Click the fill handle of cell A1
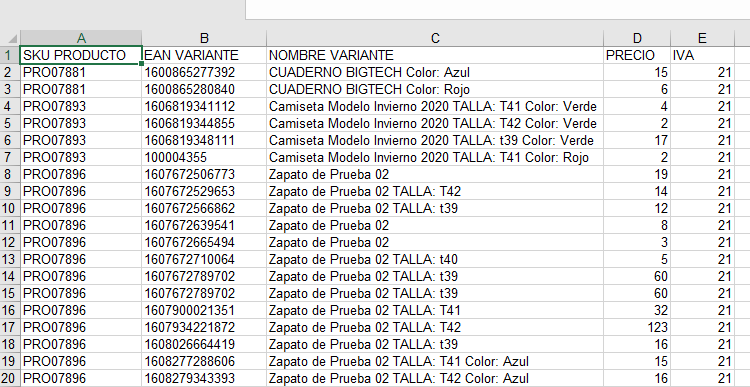Image resolution: width=750 pixels, height=387 pixels. [142, 63]
